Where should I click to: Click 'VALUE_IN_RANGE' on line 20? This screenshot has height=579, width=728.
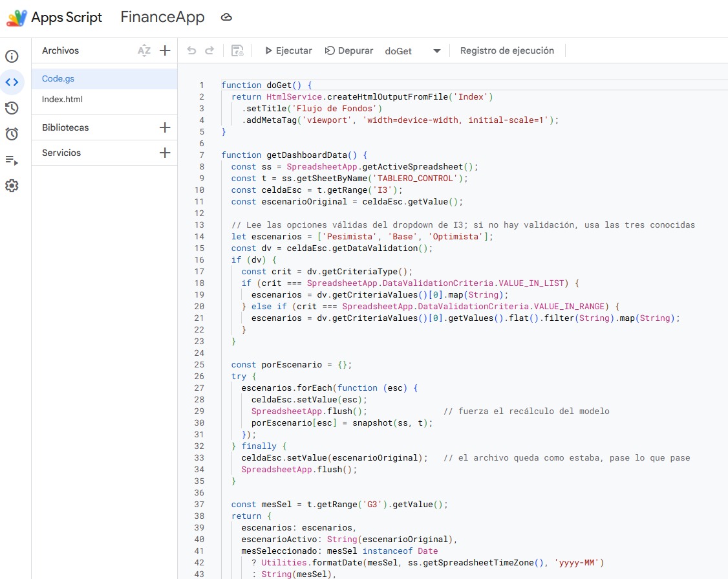(569, 306)
